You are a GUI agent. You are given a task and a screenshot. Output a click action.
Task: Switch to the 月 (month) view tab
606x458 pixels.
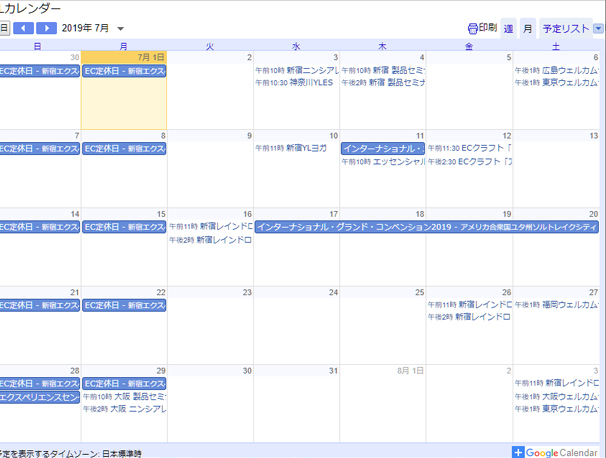tap(527, 28)
